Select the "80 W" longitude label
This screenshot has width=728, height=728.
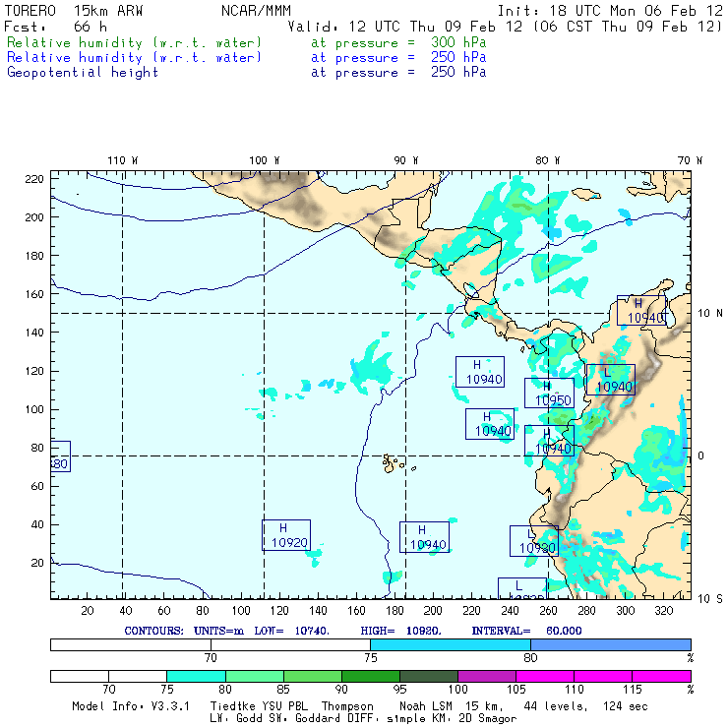pos(547,160)
